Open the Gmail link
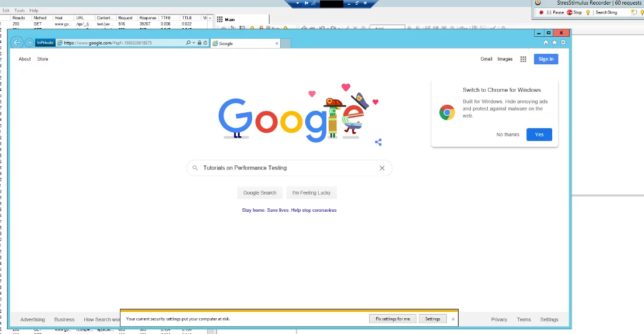This screenshot has width=644, height=334. pos(486,59)
